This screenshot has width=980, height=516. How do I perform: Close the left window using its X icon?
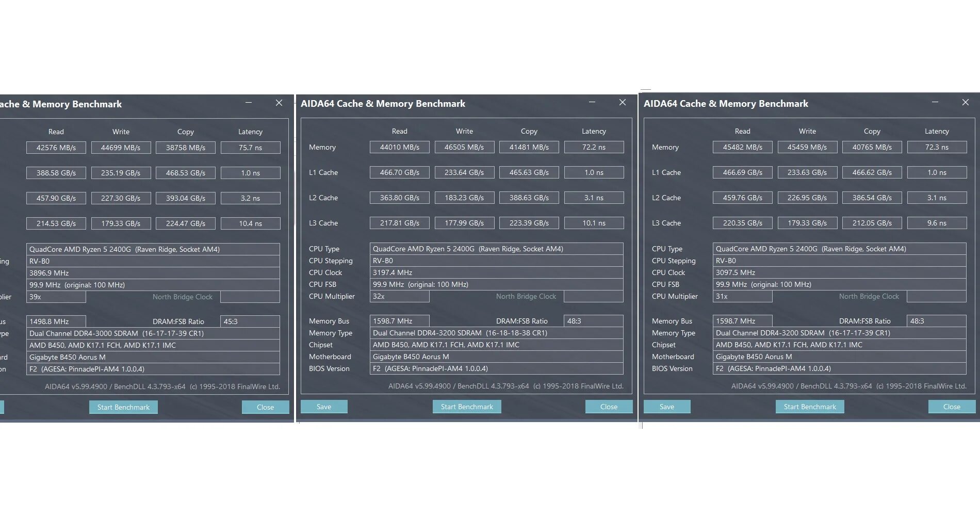click(x=279, y=103)
